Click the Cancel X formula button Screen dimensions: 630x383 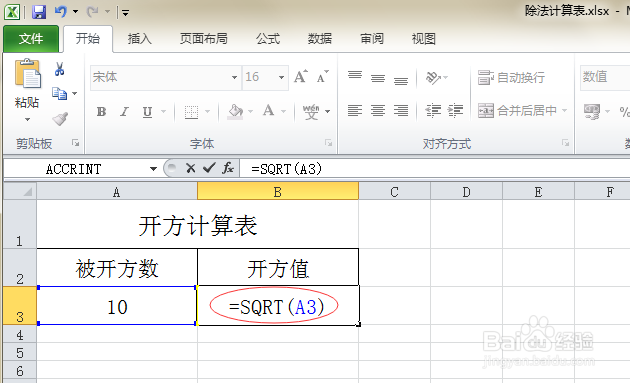190,168
